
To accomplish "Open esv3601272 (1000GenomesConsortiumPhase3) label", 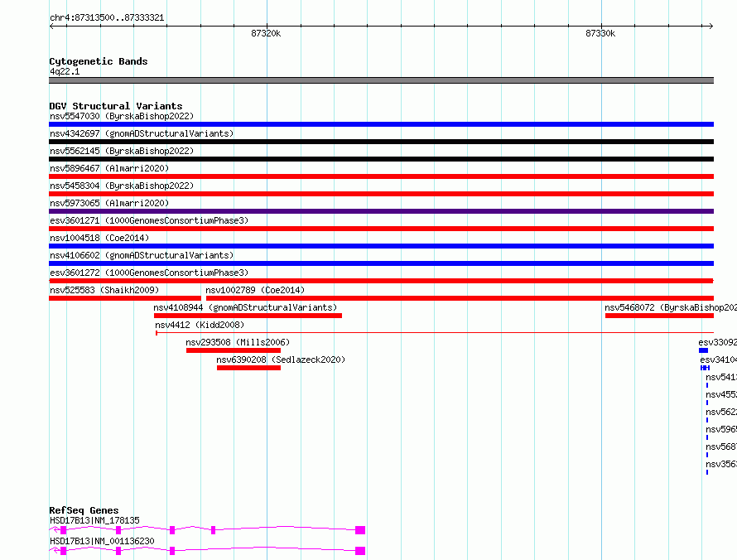I will tap(149, 273).
